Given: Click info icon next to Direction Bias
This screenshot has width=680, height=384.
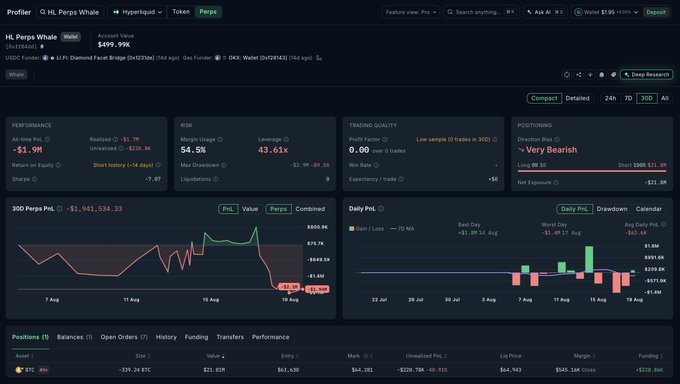Looking at the screenshot, I should pos(557,139).
